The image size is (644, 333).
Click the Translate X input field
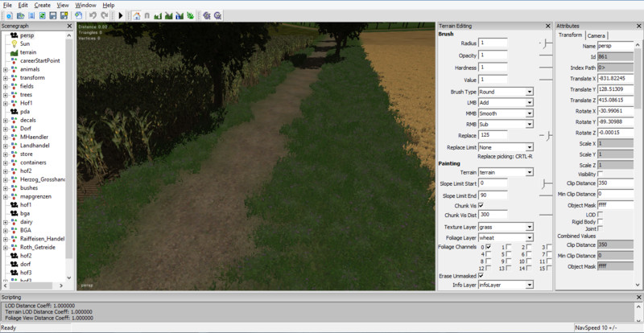click(615, 78)
